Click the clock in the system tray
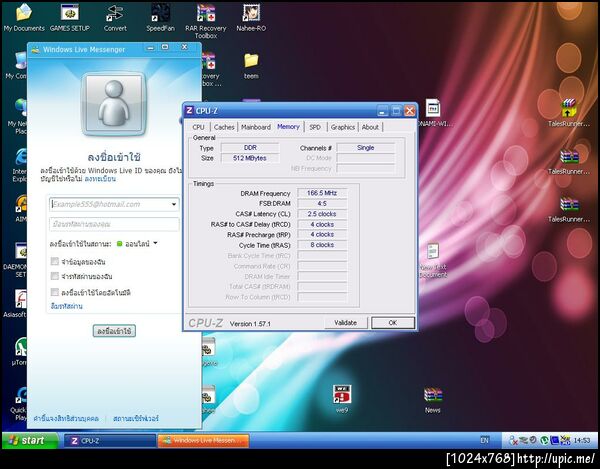Viewport: 600px width, 469px height. (581, 440)
